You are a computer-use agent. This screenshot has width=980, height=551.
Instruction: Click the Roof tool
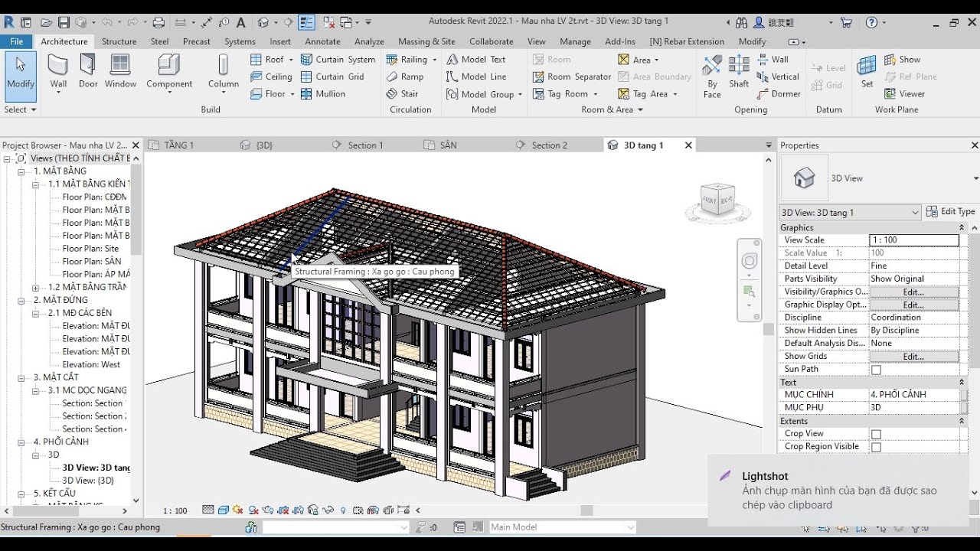267,59
